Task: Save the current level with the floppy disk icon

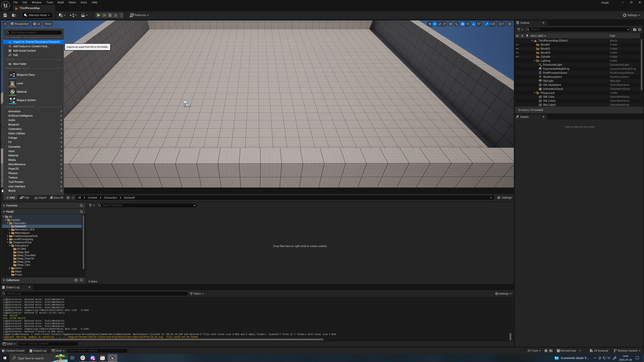Action: coord(5,15)
